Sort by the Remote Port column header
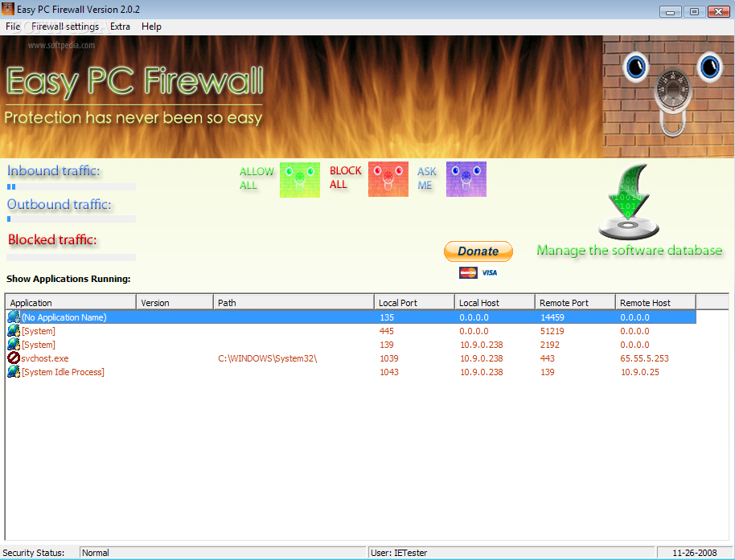 point(576,303)
